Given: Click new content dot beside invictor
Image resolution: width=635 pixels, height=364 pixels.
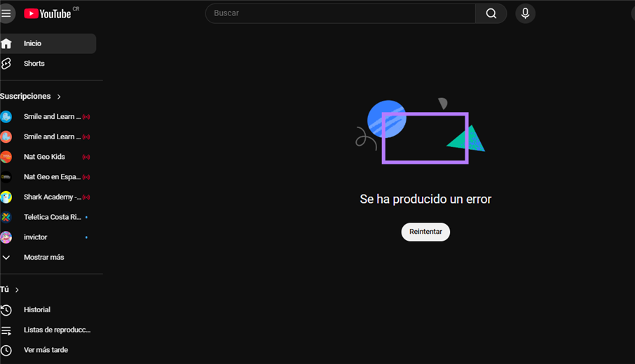Looking at the screenshot, I should tap(86, 237).
